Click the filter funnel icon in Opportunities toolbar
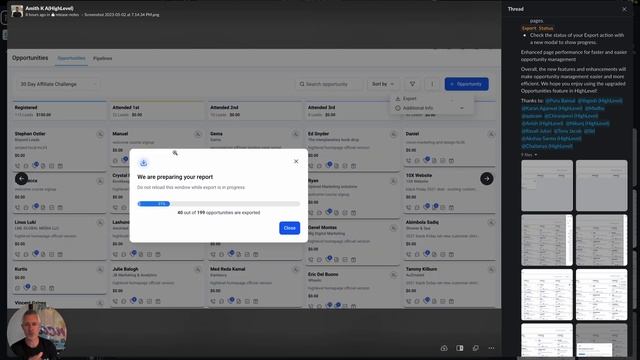Image resolution: width=640 pixels, height=360 pixels. pyautogui.click(x=412, y=84)
